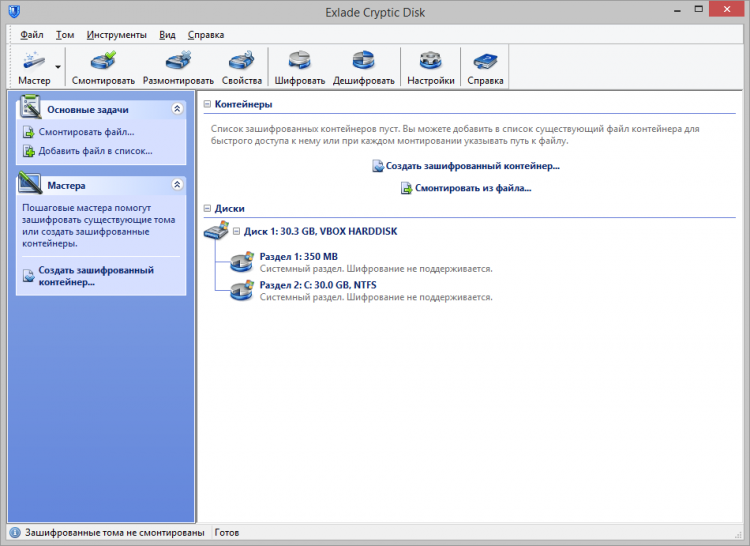This screenshot has width=750, height=546.
Task: Click the Раздел 2 partition icon
Action: coord(242,290)
